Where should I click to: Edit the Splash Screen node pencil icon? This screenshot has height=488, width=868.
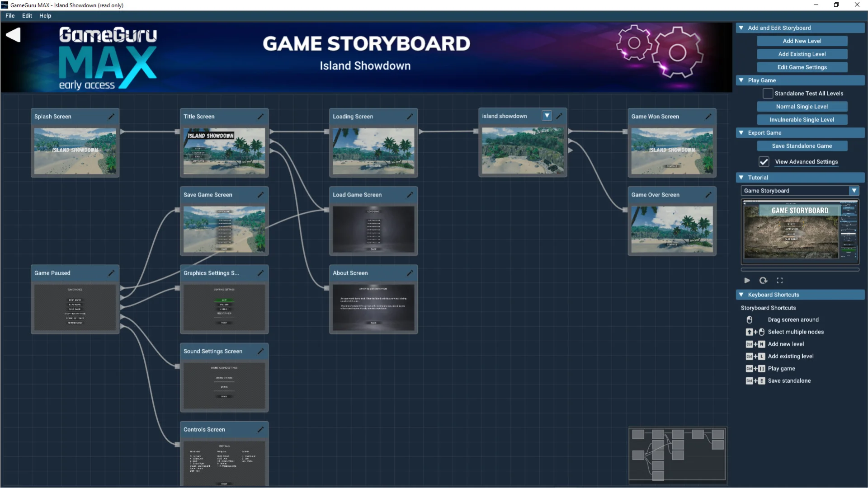point(111,117)
